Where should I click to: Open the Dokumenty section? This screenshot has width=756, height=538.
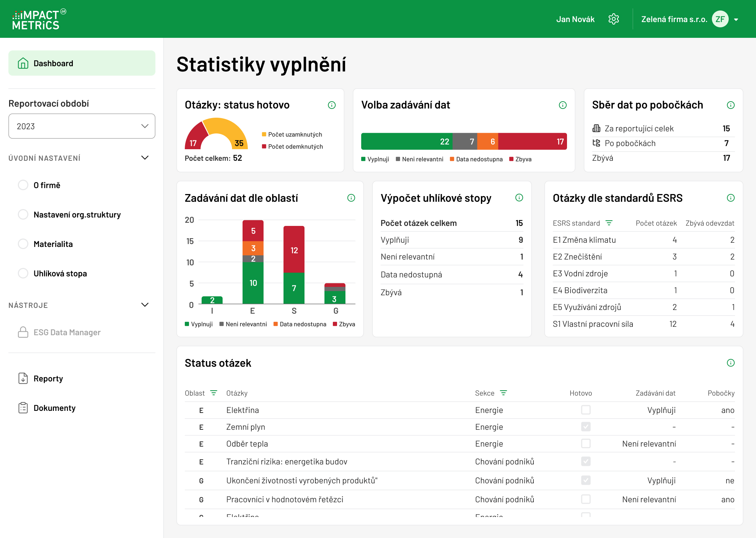coord(54,408)
